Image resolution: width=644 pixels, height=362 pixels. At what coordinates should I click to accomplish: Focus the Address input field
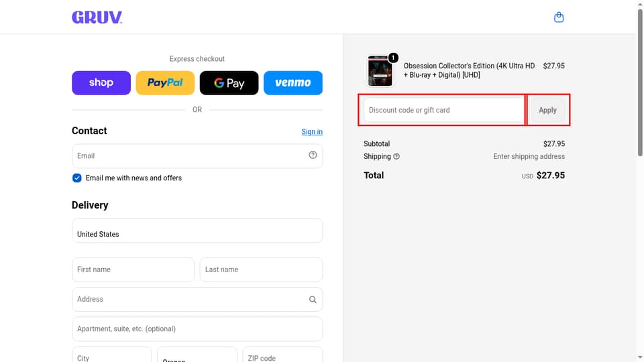pos(197,299)
